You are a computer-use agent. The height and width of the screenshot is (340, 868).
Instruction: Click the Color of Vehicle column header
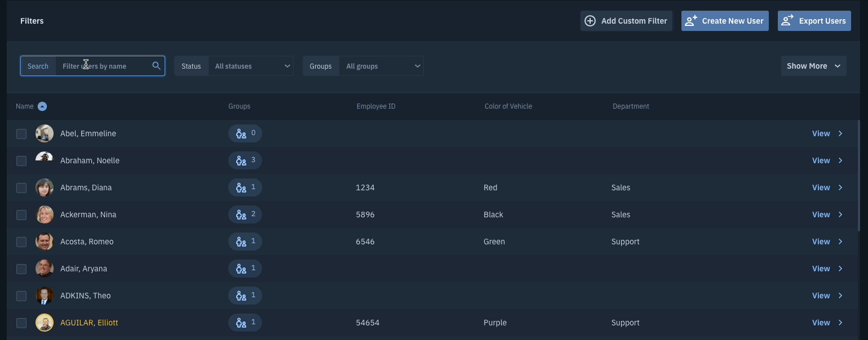(508, 106)
